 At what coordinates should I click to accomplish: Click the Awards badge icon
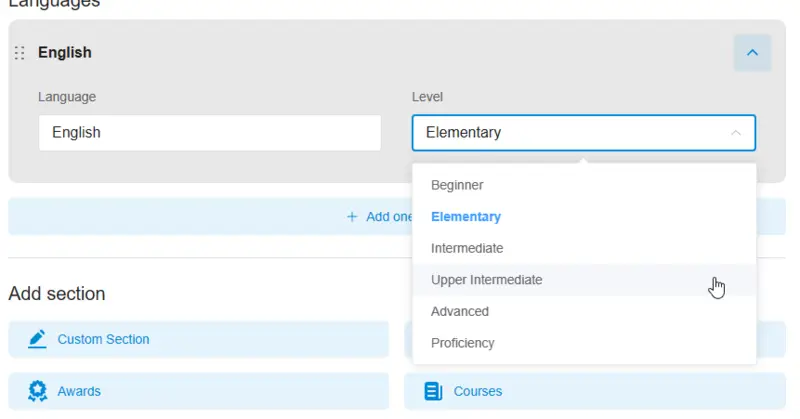pyautogui.click(x=37, y=391)
